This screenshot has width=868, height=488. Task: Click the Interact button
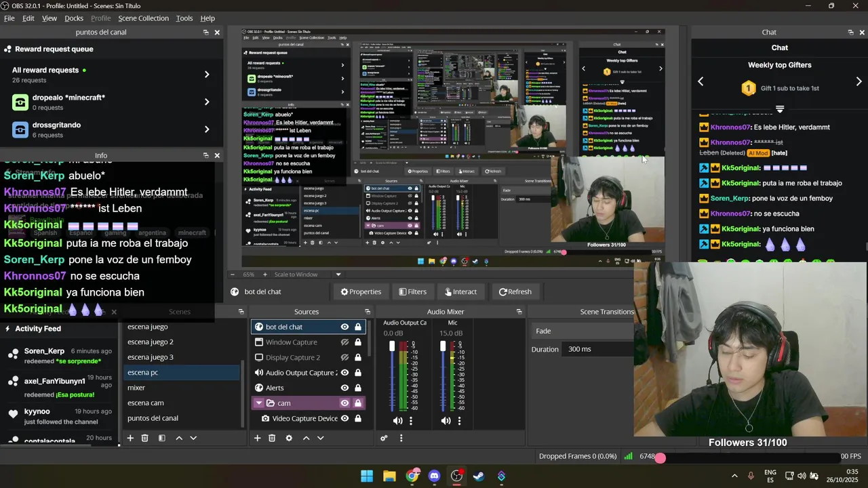point(461,292)
